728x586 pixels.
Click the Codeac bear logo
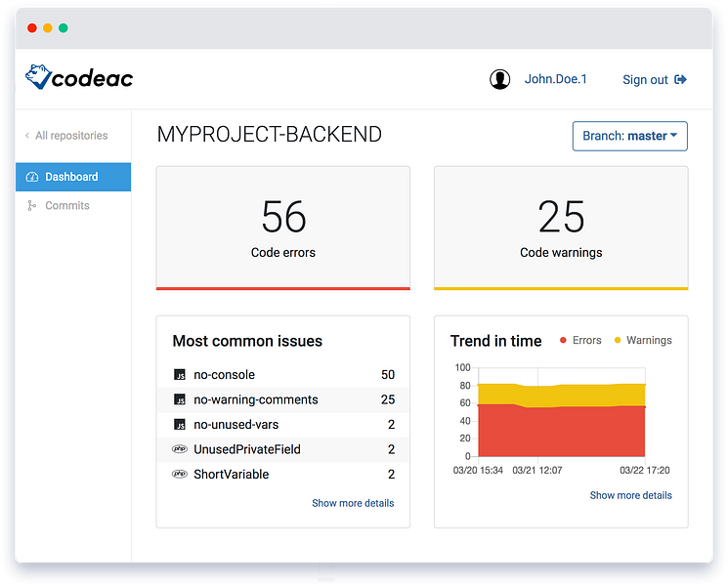tap(37, 76)
